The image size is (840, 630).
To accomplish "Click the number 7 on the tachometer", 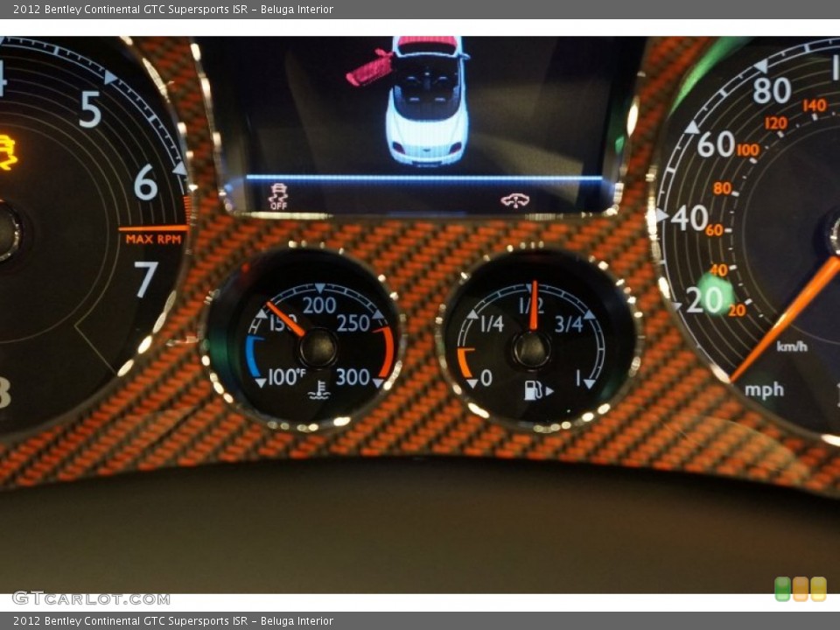I will coord(146,279).
